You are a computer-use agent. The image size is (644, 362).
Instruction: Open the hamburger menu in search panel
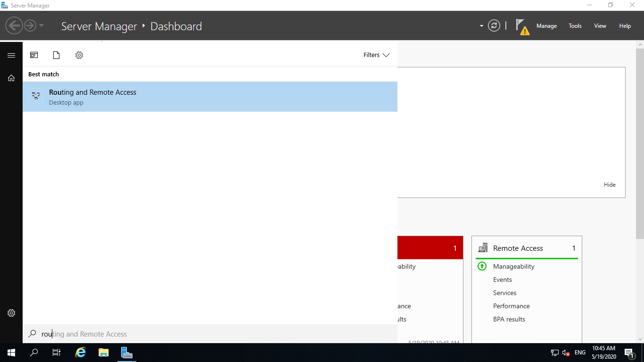(x=11, y=55)
